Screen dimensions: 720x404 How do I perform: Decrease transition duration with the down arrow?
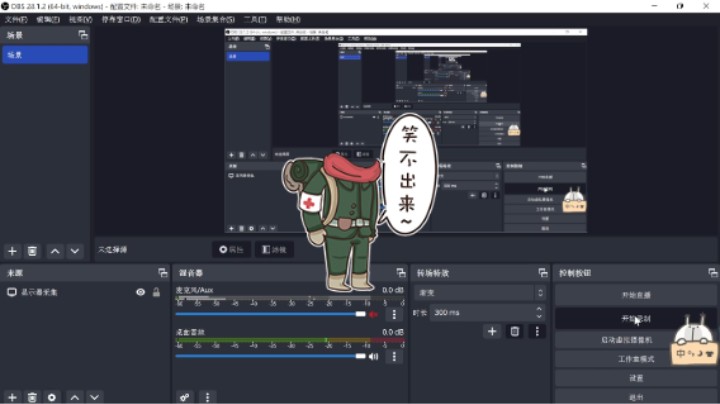click(539, 317)
